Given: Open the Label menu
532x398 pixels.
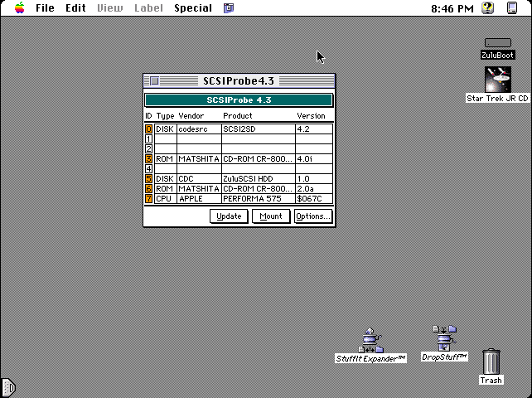Looking at the screenshot, I should 148,7.
